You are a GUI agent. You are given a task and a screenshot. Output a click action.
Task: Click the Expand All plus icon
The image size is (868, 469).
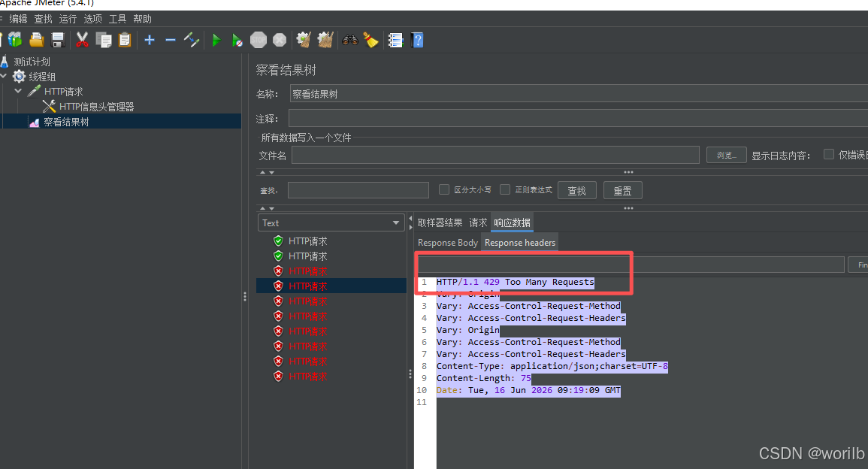coord(150,40)
